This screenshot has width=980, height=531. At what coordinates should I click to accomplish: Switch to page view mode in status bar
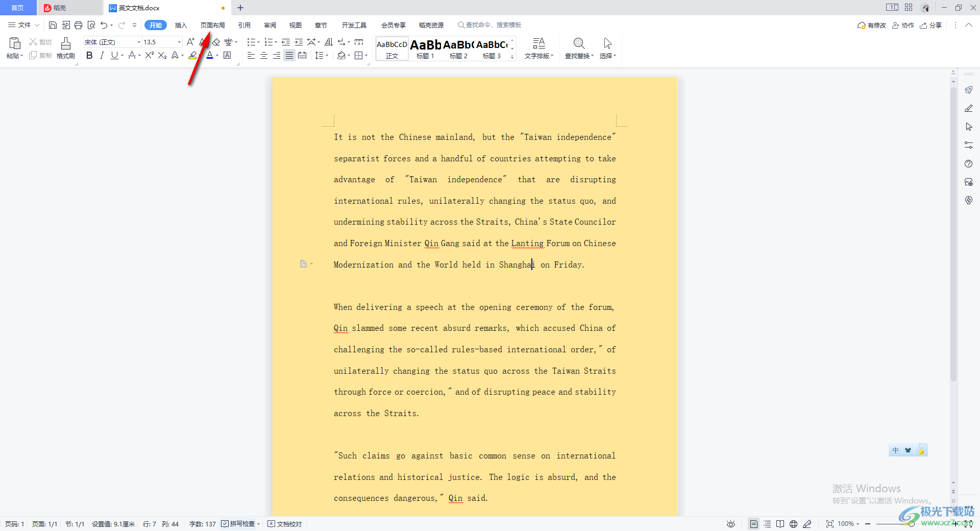pos(753,524)
